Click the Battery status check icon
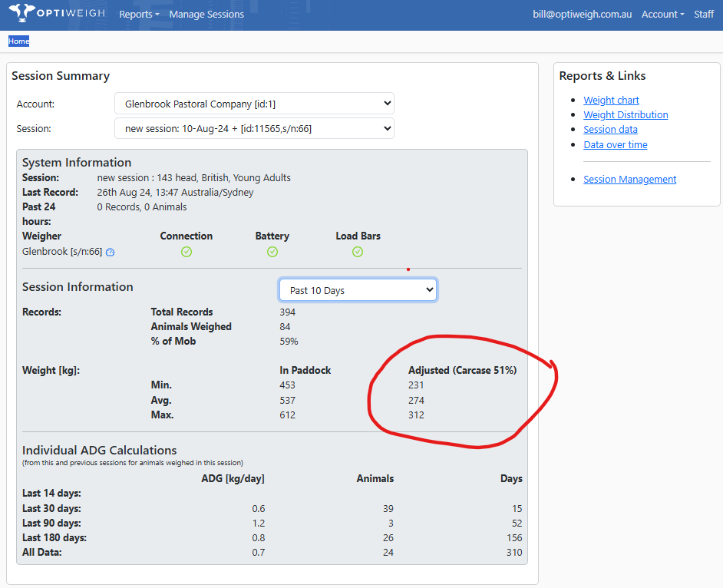This screenshot has width=723, height=588. coord(272,252)
